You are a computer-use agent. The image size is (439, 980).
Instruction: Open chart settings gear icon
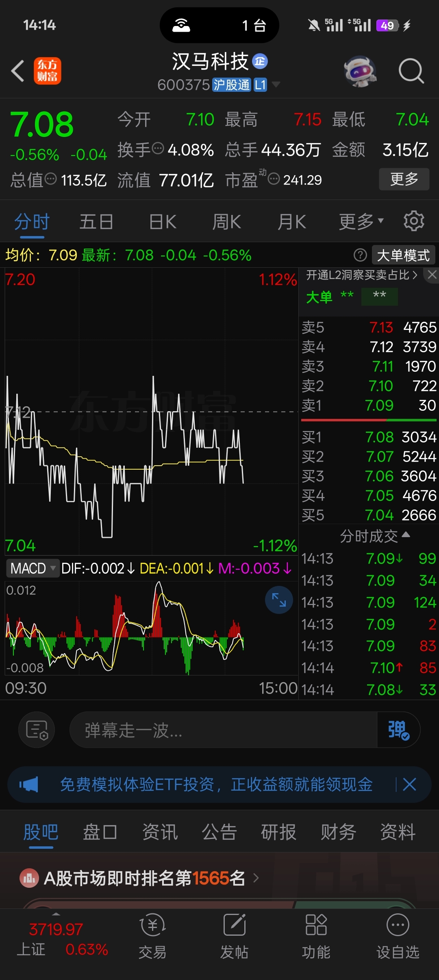point(414,221)
